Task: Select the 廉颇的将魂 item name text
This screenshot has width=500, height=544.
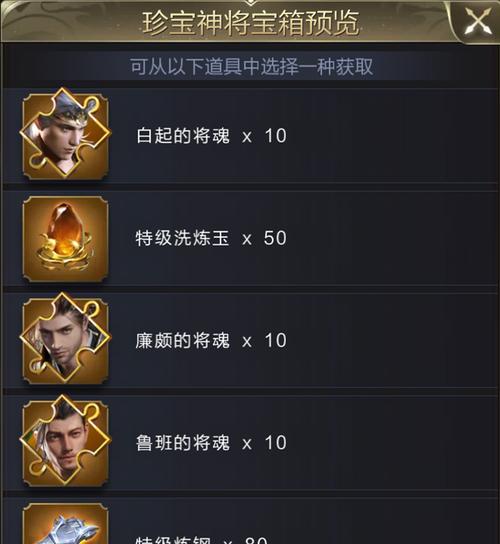Action: 183,340
